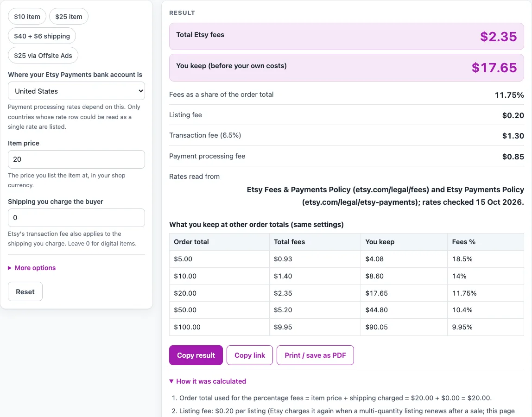The height and width of the screenshot is (417, 532).
Task: Click the $100.00 order total cell
Action: pos(219,327)
